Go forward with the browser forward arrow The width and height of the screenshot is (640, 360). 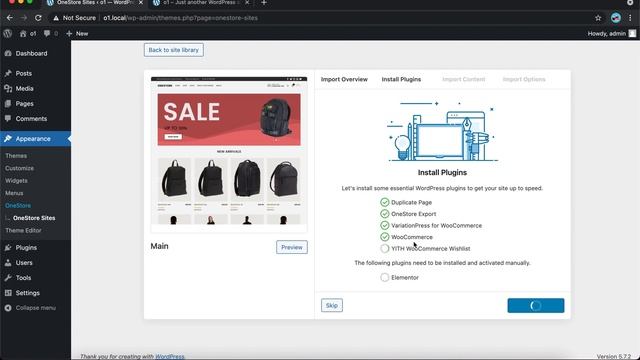click(24, 18)
